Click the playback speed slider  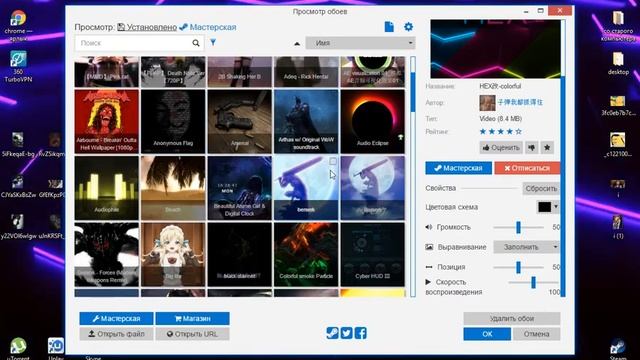(533, 282)
